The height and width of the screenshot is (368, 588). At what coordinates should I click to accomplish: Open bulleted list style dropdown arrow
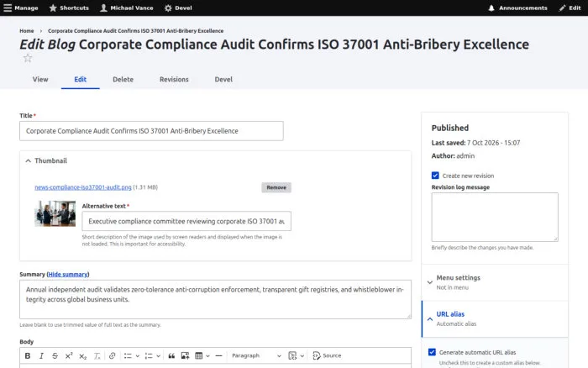pyautogui.click(x=137, y=355)
